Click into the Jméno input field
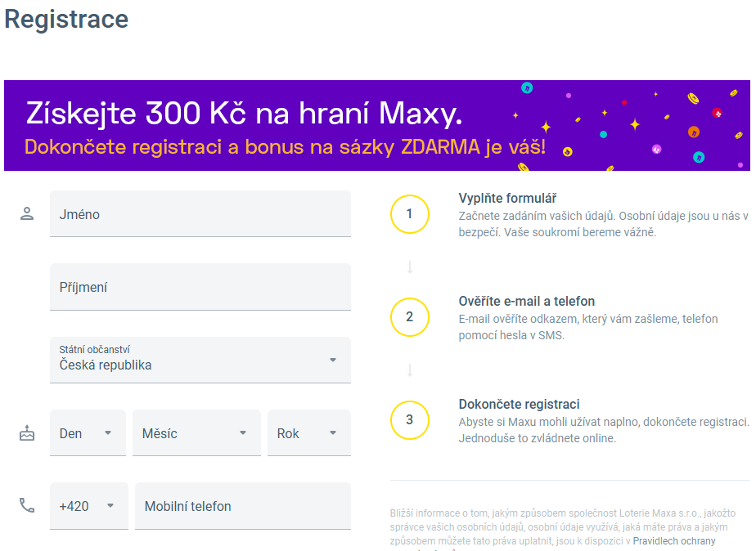This screenshot has height=551, width=756. point(200,214)
